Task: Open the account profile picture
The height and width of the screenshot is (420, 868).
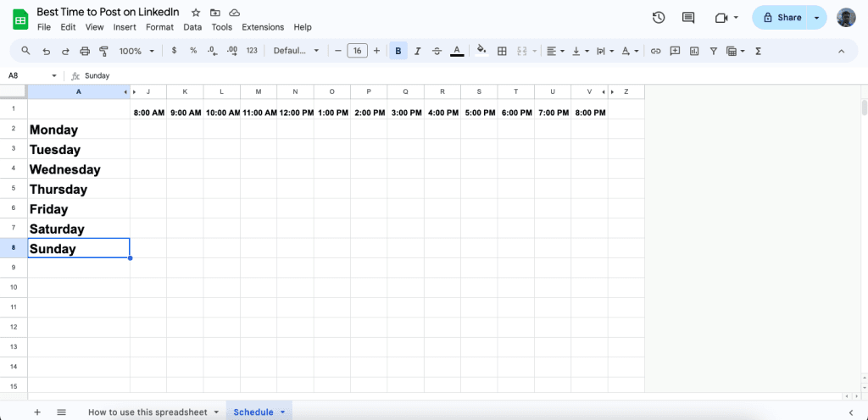Action: pyautogui.click(x=846, y=18)
